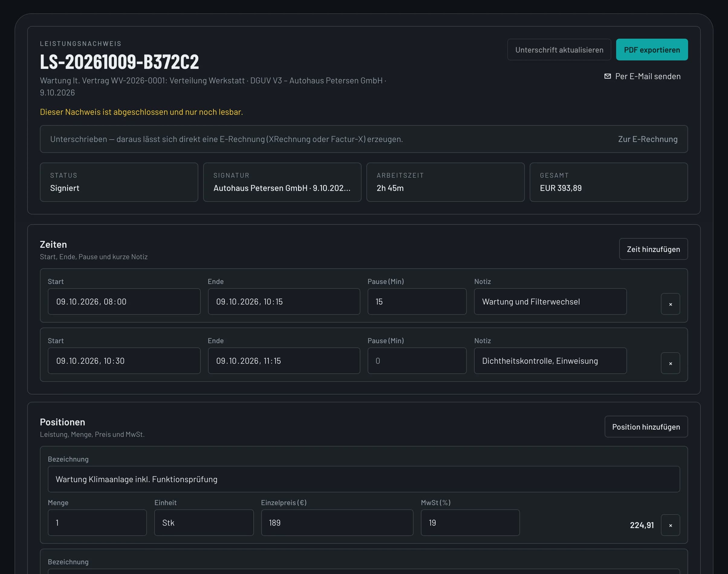
Task: Click the Einheit field showing Stk
Action: (204, 523)
